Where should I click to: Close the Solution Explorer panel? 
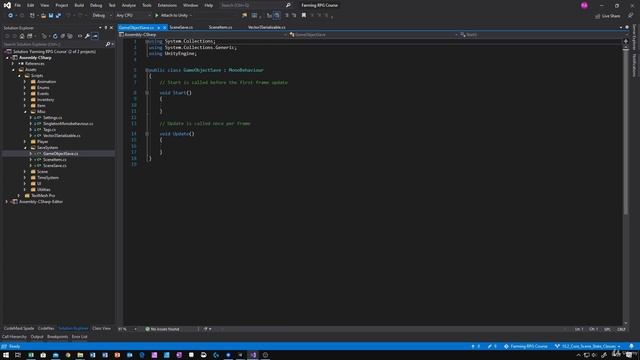111,28
